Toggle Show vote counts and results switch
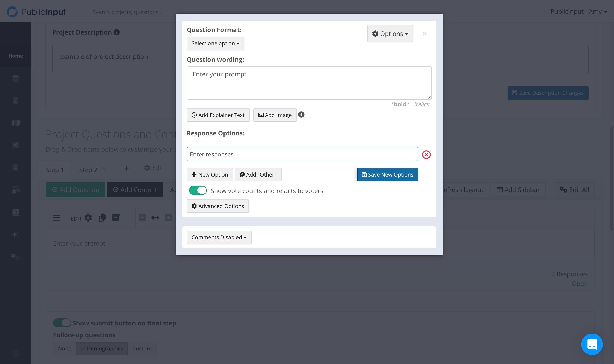This screenshot has width=614, height=364. pos(198,190)
